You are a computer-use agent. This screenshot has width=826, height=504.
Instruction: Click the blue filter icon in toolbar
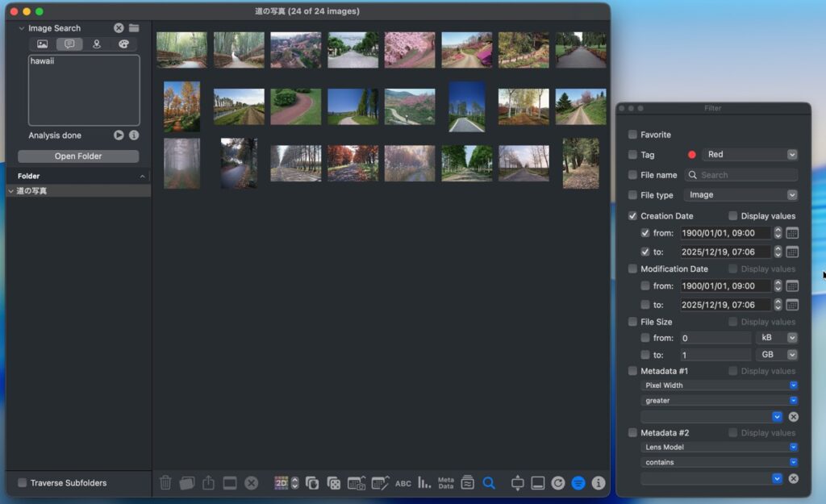point(578,483)
